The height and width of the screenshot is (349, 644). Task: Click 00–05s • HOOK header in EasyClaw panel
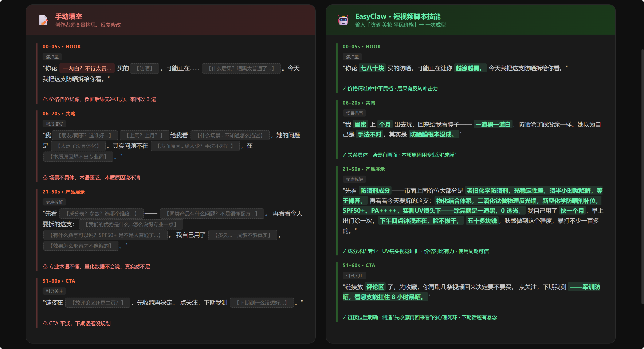click(x=361, y=47)
